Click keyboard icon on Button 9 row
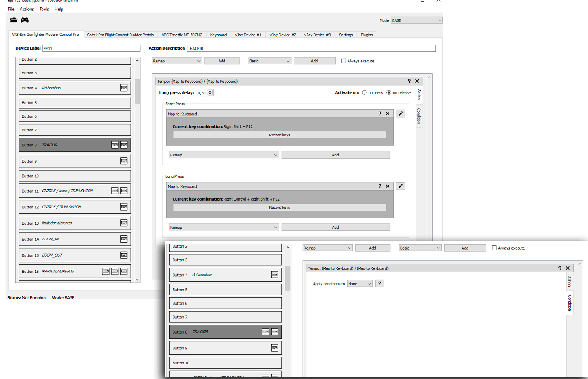The width and height of the screenshot is (588, 379). pyautogui.click(x=124, y=161)
